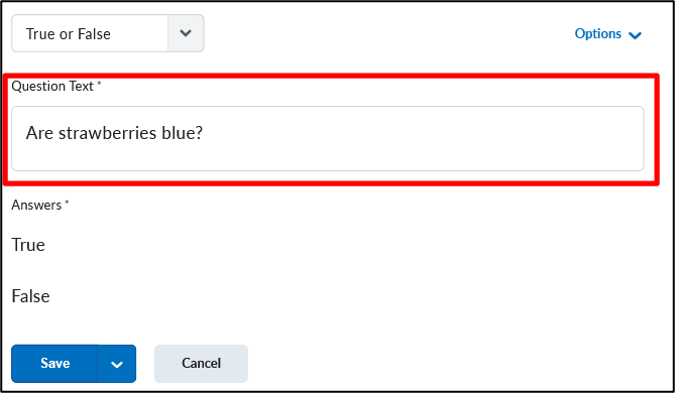Place cursor in 'Are strawberries blue?' text
Screen dimensions: 676x394
(114, 133)
